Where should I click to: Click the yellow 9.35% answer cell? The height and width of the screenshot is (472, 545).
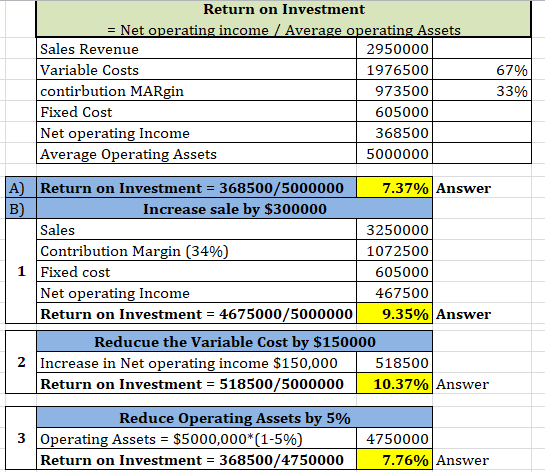394,313
